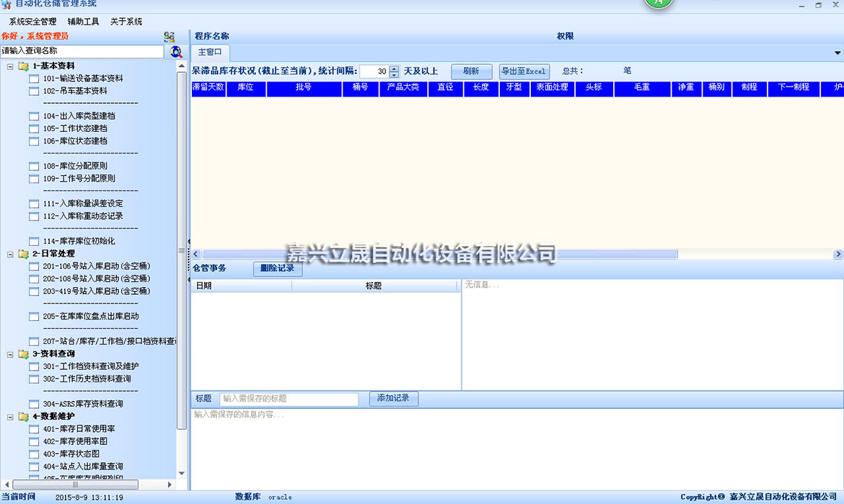This screenshot has width=844, height=504.
Task: Click the 刷新 refresh button
Action: tap(471, 71)
